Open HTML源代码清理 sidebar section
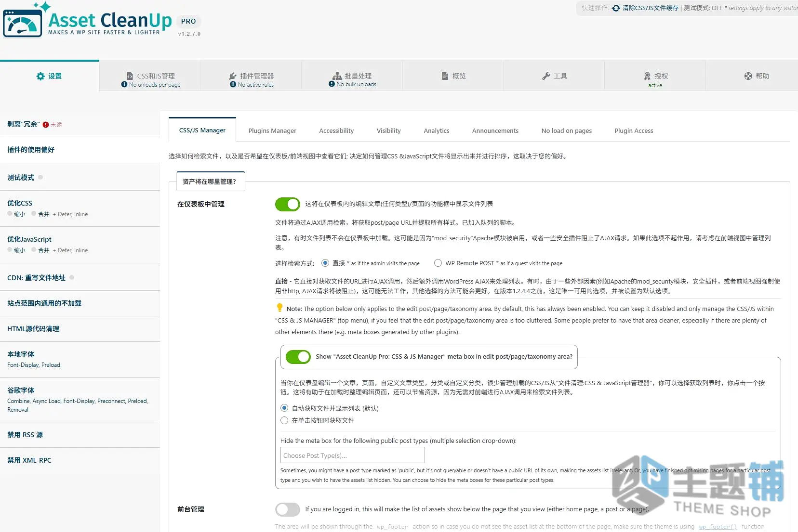The width and height of the screenshot is (798, 532). 80,329
